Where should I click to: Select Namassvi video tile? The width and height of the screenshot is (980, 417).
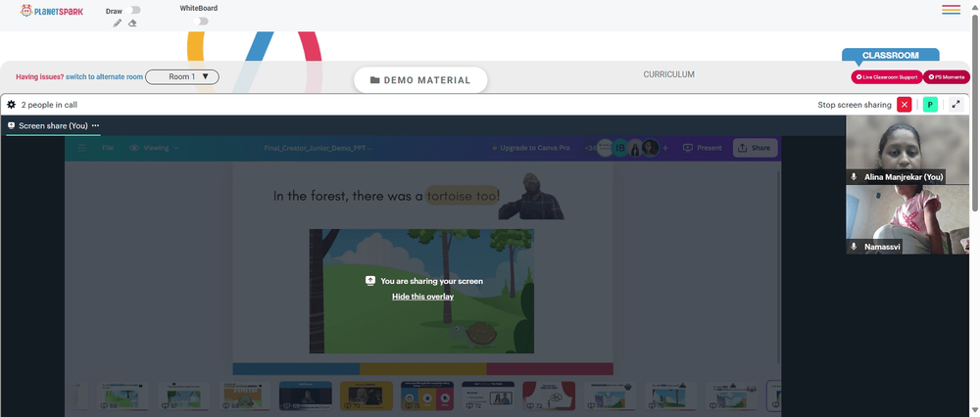907,219
